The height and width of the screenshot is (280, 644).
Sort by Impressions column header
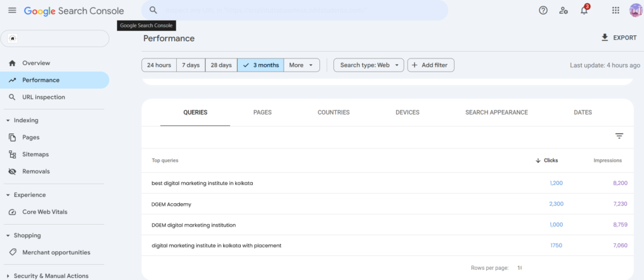[x=608, y=160]
